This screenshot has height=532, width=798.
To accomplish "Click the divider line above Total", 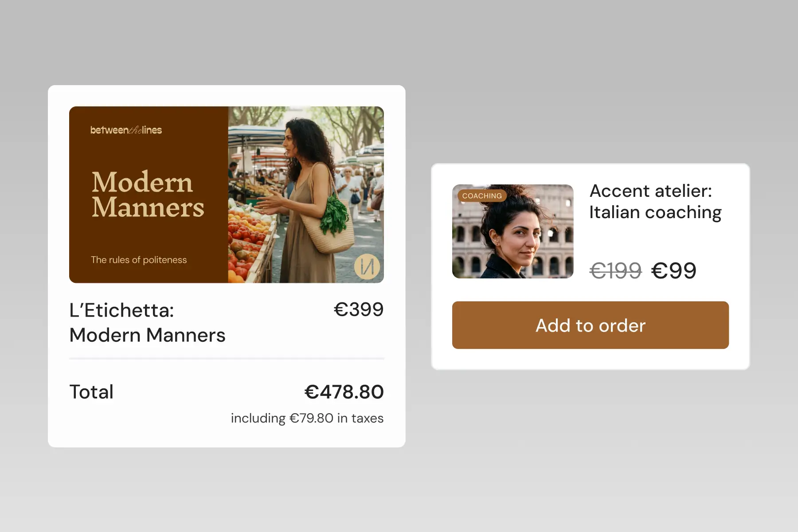I will pos(227,358).
